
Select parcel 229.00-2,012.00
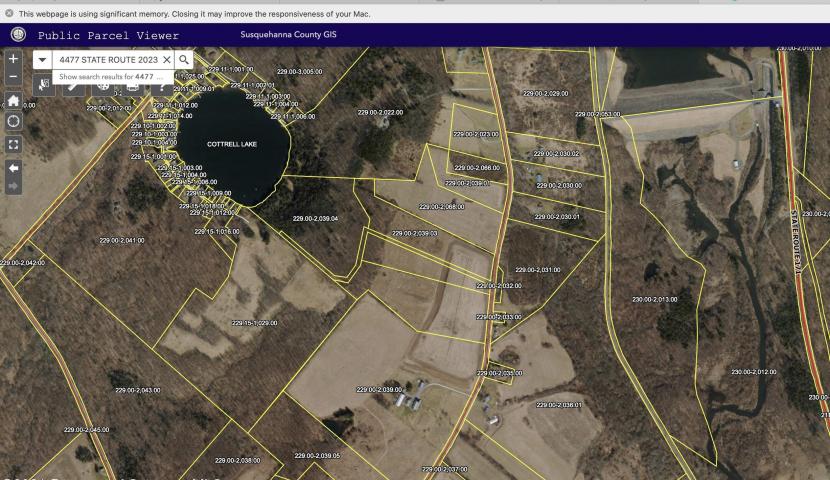click(109, 108)
